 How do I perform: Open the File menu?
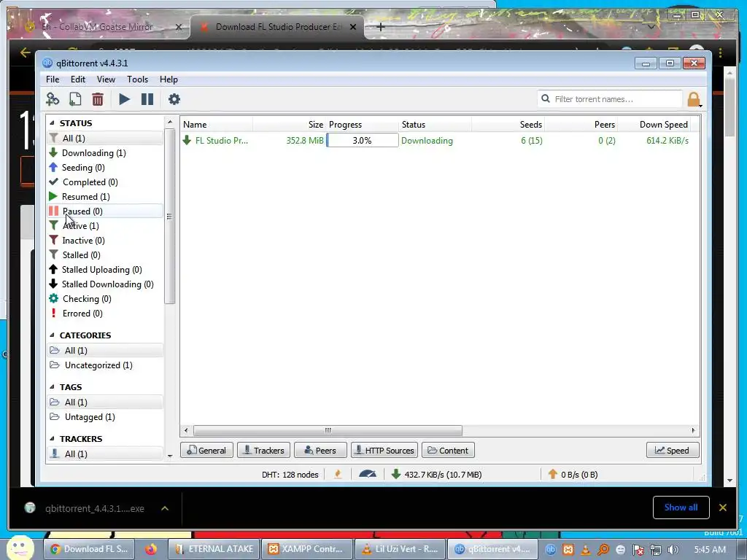[53, 79]
